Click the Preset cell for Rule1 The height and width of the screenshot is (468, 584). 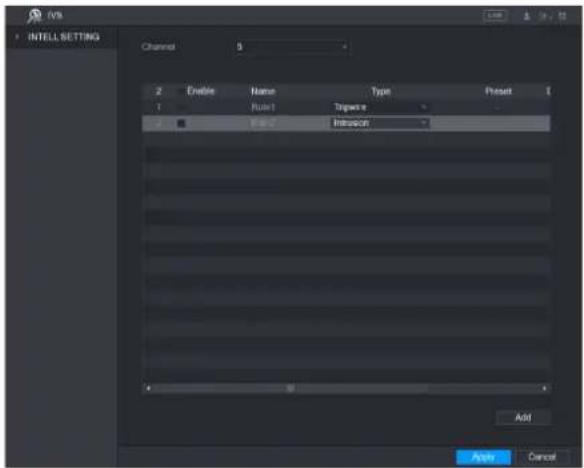pyautogui.click(x=497, y=108)
